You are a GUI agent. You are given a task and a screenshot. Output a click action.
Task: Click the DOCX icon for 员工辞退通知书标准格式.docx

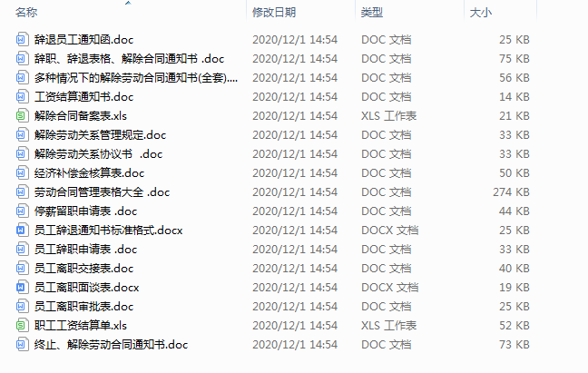coord(22,231)
